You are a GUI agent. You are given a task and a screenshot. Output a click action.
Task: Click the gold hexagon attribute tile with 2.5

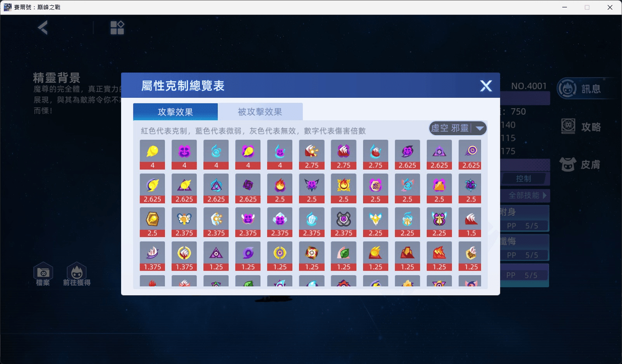tap(152, 223)
